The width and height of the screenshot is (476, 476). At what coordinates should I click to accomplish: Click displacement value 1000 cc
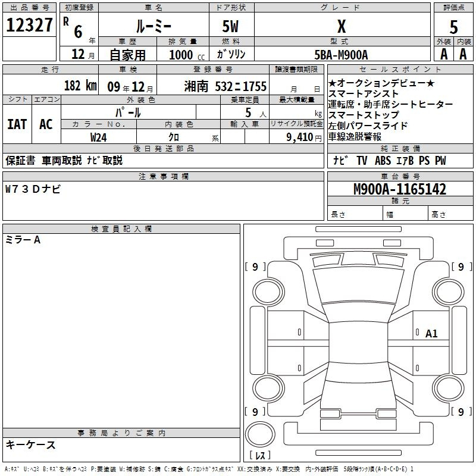pyautogui.click(x=187, y=55)
